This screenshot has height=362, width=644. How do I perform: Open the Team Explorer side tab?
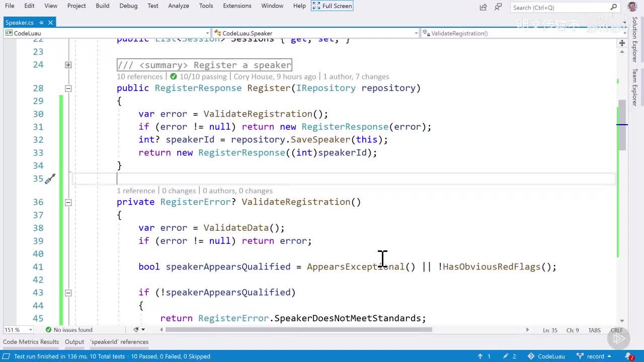635,87
